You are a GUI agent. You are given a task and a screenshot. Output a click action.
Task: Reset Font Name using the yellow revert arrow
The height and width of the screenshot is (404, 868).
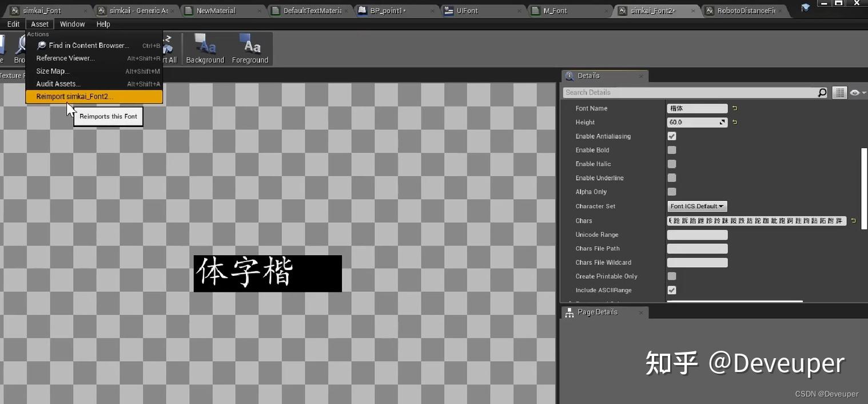pyautogui.click(x=734, y=108)
